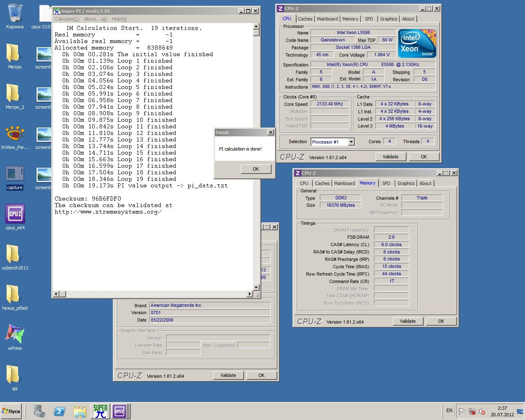Expand the Processor #1 selection dropdown
Screen dimensions: 525x420
(x=351, y=142)
